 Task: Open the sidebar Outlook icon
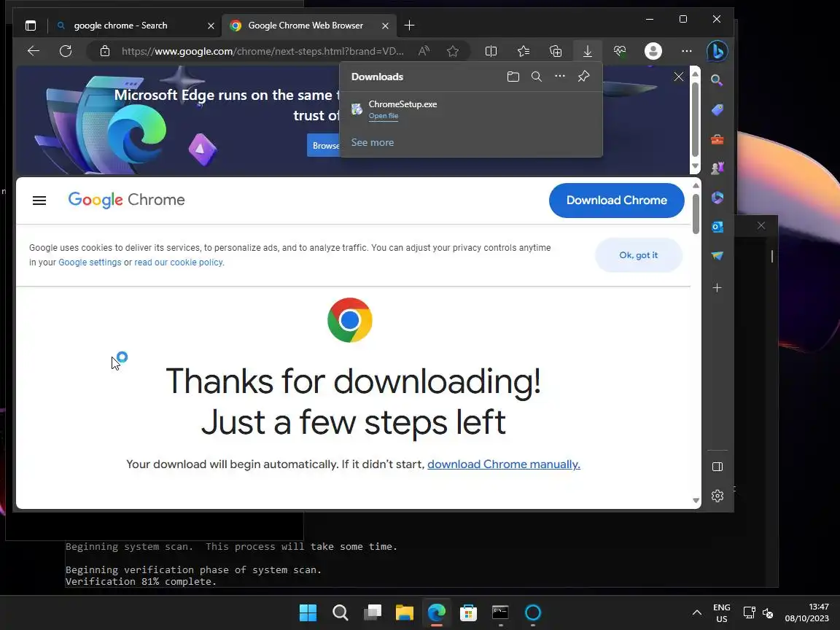(717, 227)
